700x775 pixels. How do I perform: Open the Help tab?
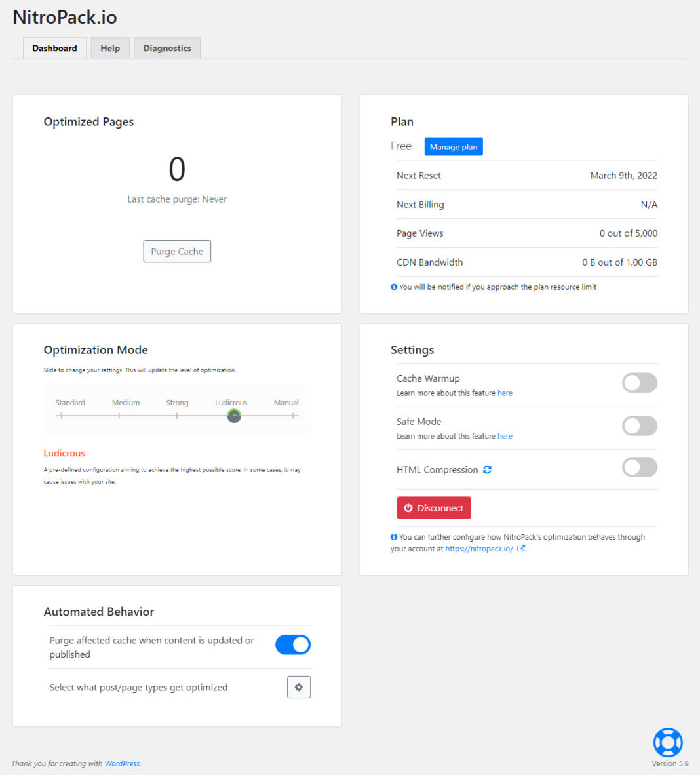tap(109, 47)
